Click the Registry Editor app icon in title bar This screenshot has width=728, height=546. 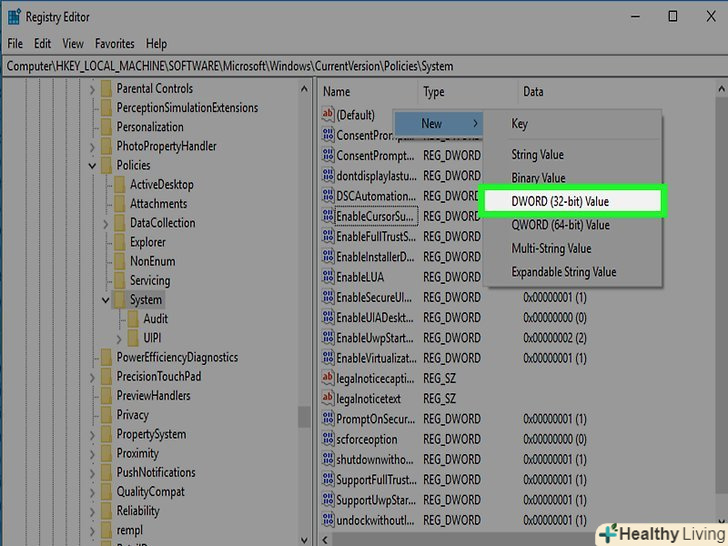[x=14, y=17]
